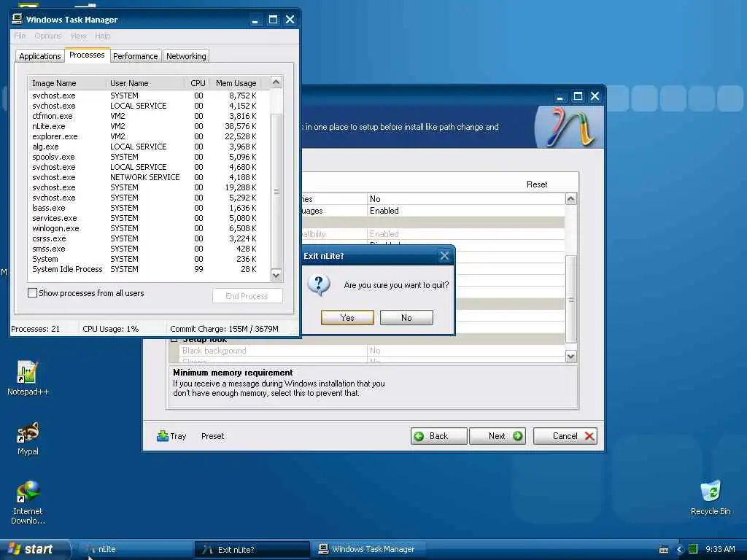Screen dimensions: 747x560
Task: Open Internet Download desktop shortcut
Action: point(28,503)
